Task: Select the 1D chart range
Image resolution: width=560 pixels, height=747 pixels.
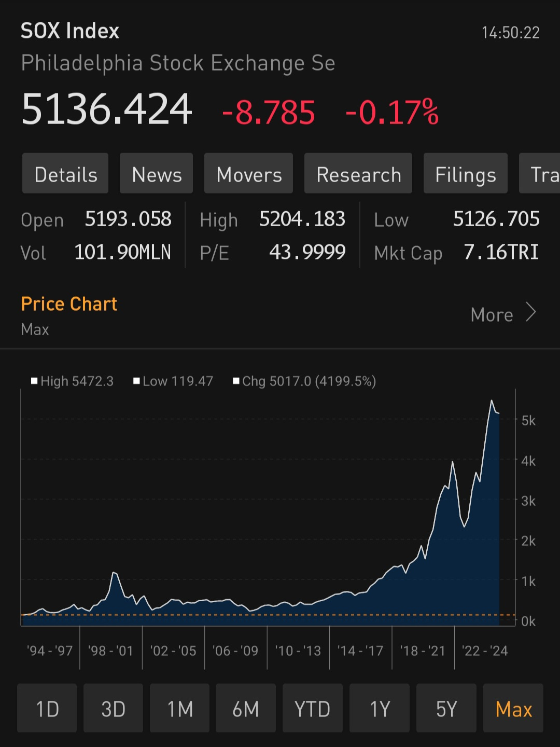Action: click(x=47, y=708)
